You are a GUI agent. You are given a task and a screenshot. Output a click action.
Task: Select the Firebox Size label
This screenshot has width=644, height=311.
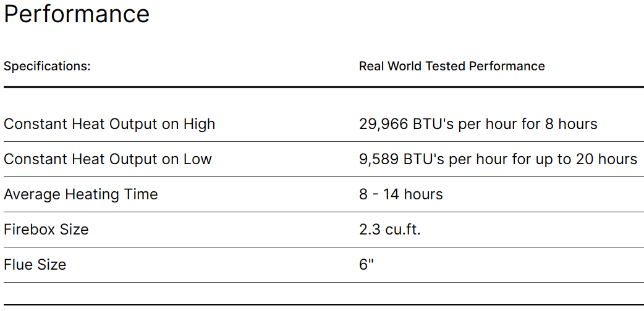[x=46, y=230]
